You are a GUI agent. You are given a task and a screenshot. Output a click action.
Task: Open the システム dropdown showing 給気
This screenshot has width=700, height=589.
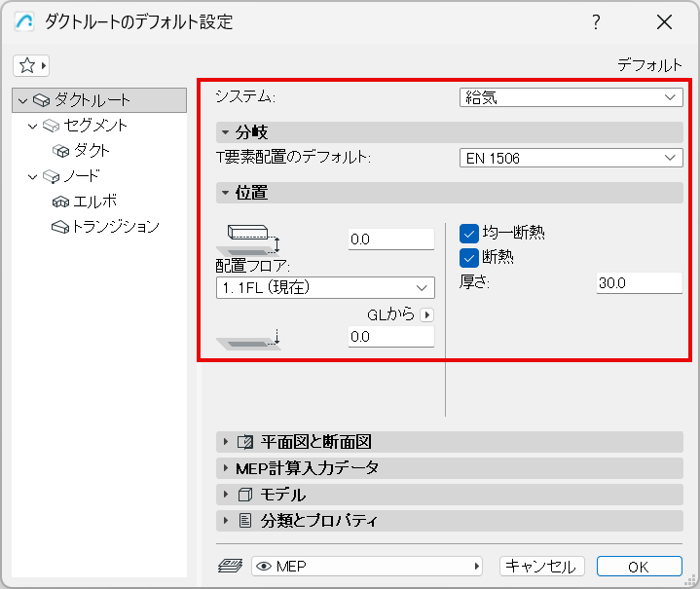tap(571, 97)
